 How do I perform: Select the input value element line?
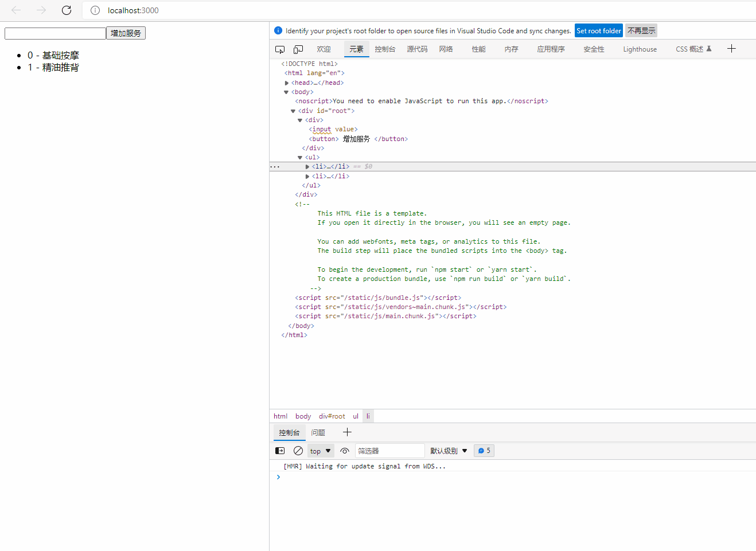click(x=333, y=130)
